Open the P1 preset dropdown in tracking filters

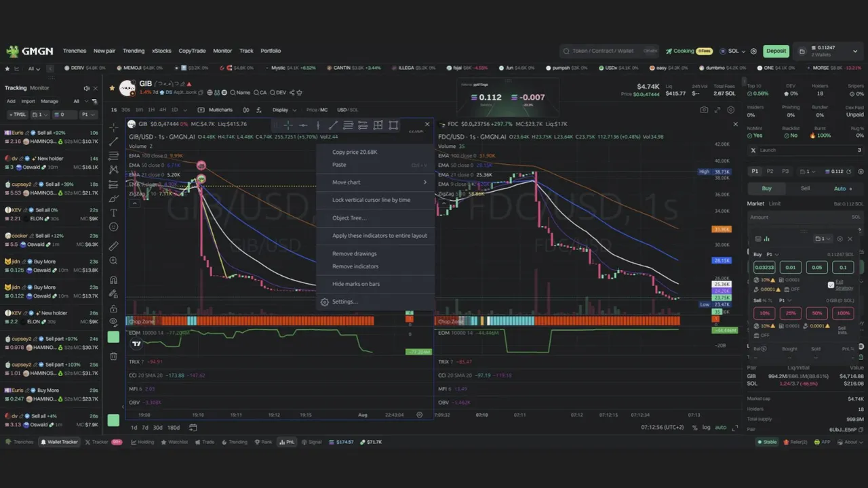(88, 115)
